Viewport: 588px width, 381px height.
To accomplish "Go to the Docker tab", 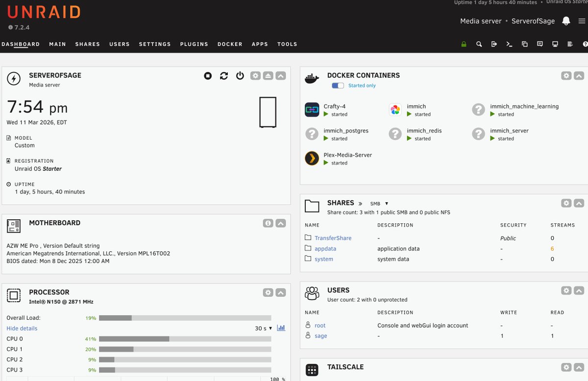I will [230, 44].
